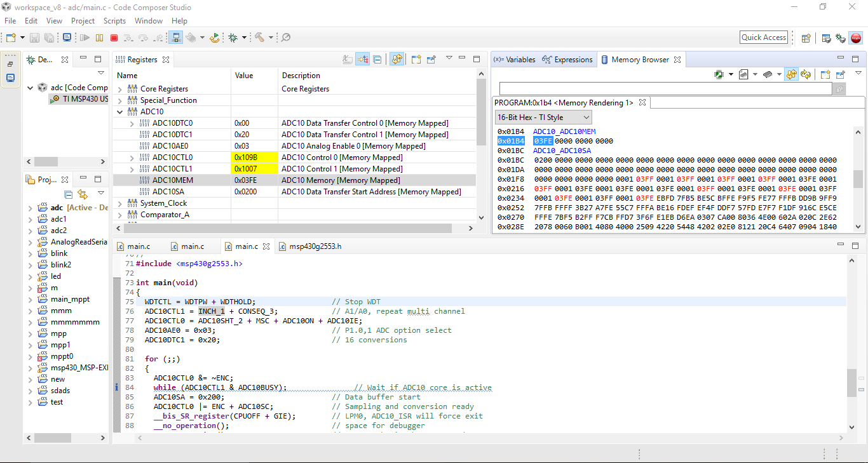The width and height of the screenshot is (868, 463).
Task: Click the memory address input field
Action: click(x=665, y=89)
